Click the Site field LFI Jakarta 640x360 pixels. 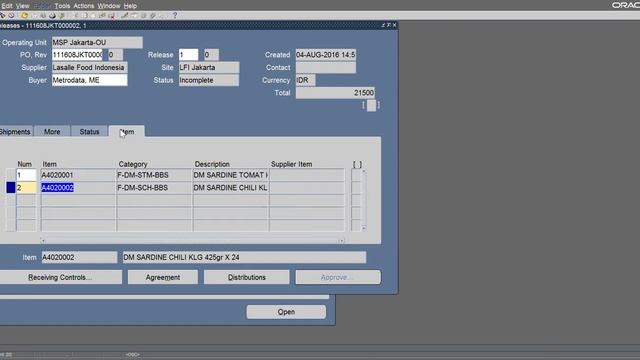click(x=209, y=67)
